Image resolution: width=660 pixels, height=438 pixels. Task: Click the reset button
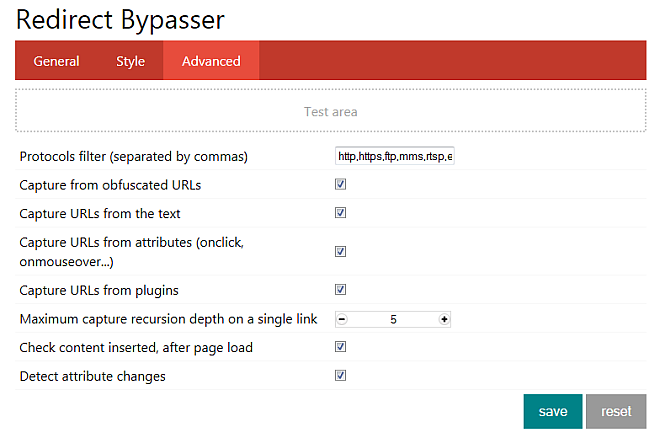point(616,411)
